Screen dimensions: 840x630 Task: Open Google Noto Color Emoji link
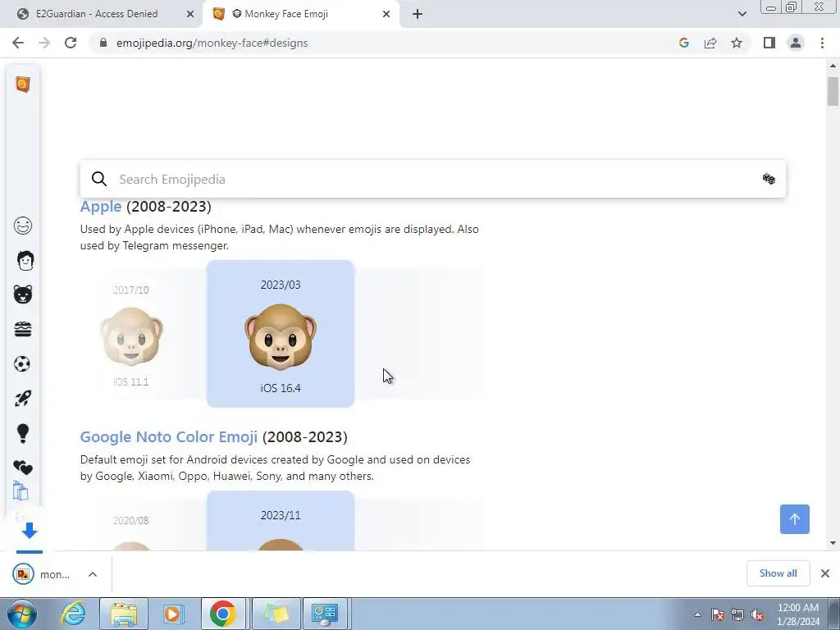(169, 436)
